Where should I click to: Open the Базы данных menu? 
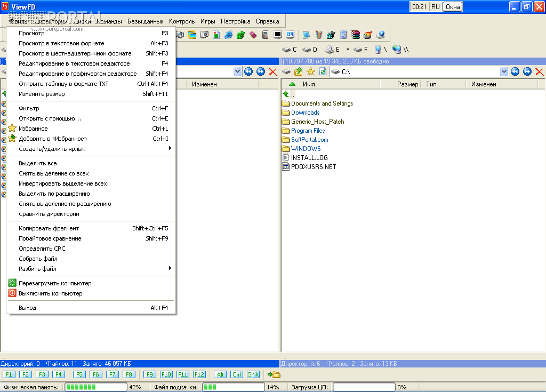point(145,21)
